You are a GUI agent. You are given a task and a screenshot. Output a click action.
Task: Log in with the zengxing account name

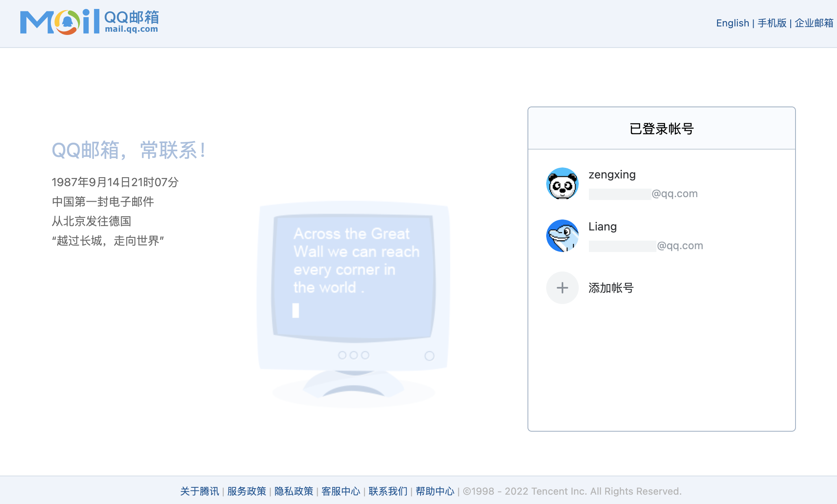click(x=612, y=174)
